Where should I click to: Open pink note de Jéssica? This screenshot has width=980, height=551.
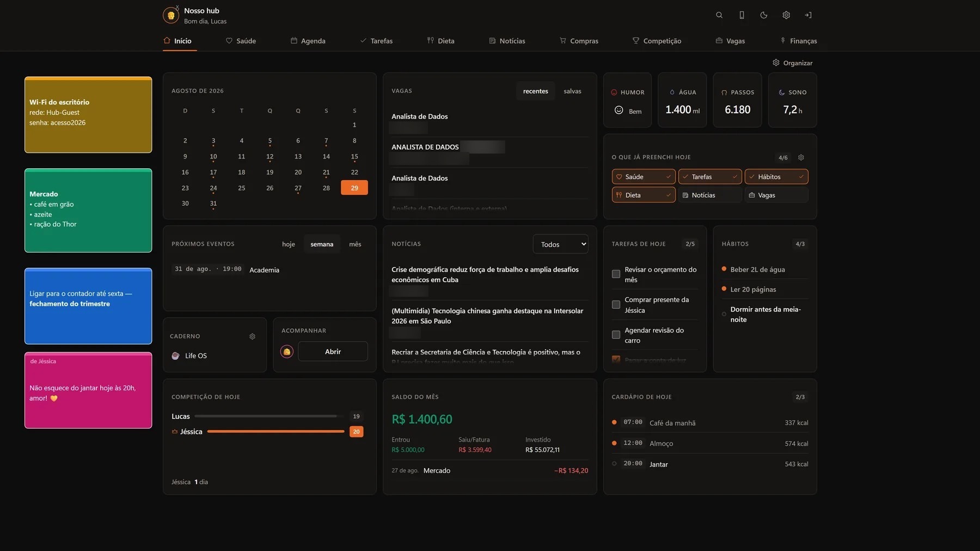tap(88, 390)
